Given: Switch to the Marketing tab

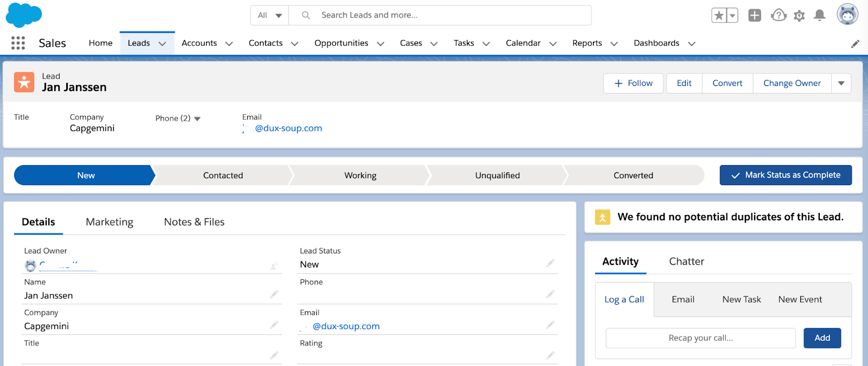Looking at the screenshot, I should pyautogui.click(x=110, y=222).
